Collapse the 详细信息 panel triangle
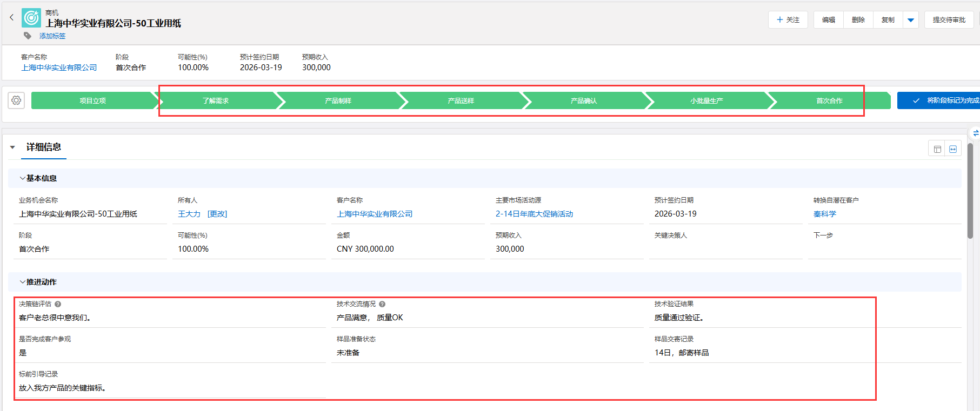 12,147
